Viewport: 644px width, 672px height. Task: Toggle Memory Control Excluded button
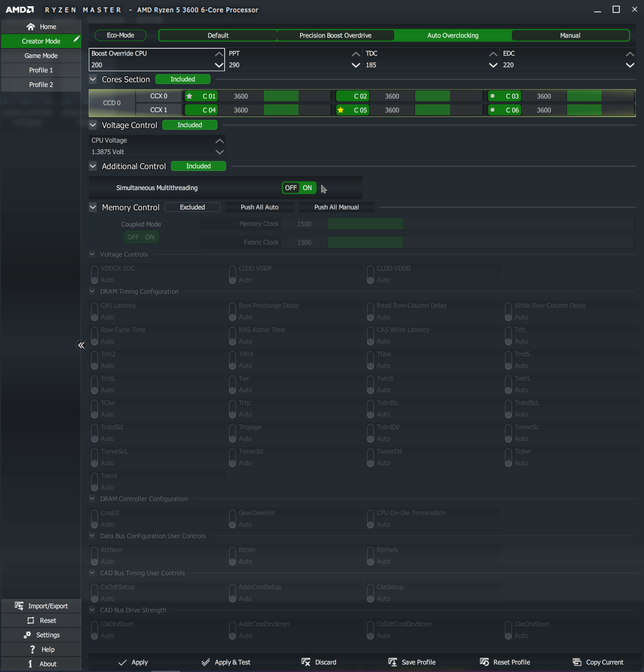point(192,207)
